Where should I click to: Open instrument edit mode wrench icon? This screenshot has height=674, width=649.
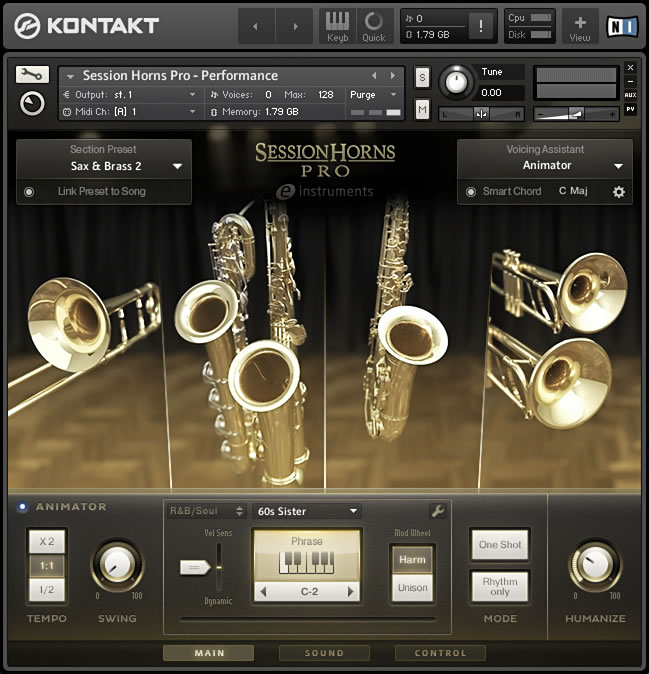pos(32,74)
